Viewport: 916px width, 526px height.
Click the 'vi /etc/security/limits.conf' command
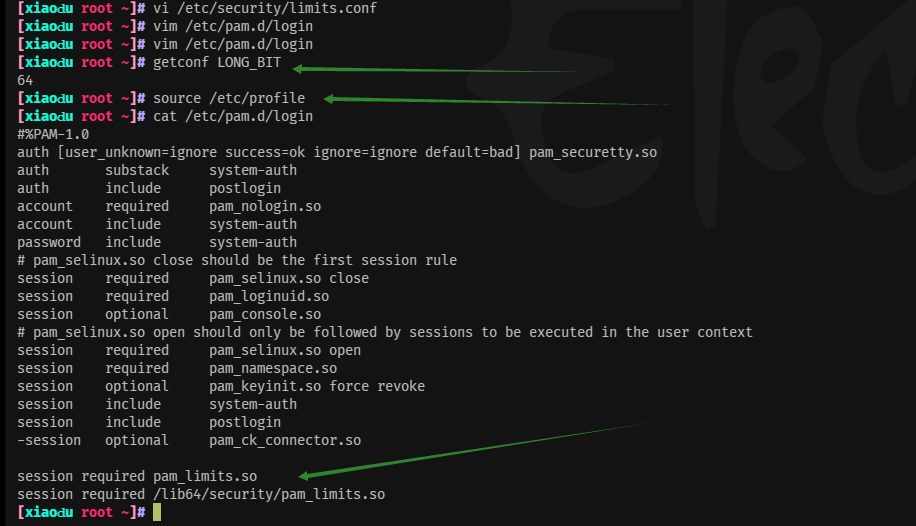click(265, 8)
